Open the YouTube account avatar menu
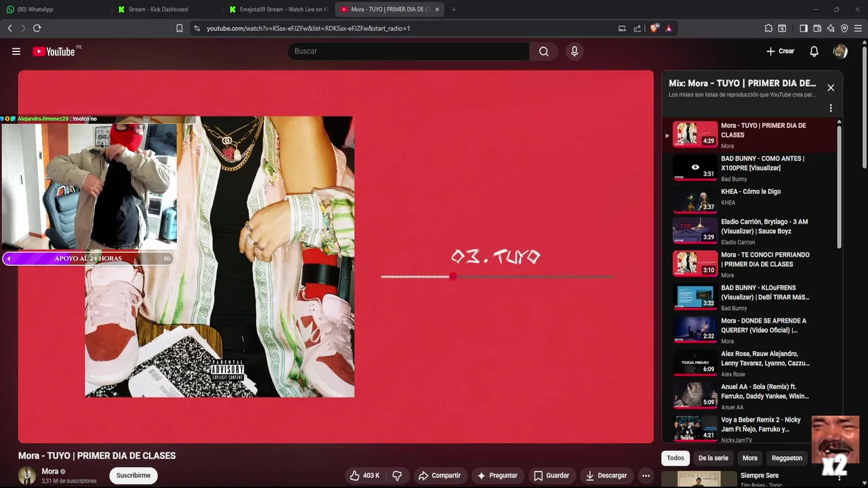The width and height of the screenshot is (868, 488). (x=840, y=52)
